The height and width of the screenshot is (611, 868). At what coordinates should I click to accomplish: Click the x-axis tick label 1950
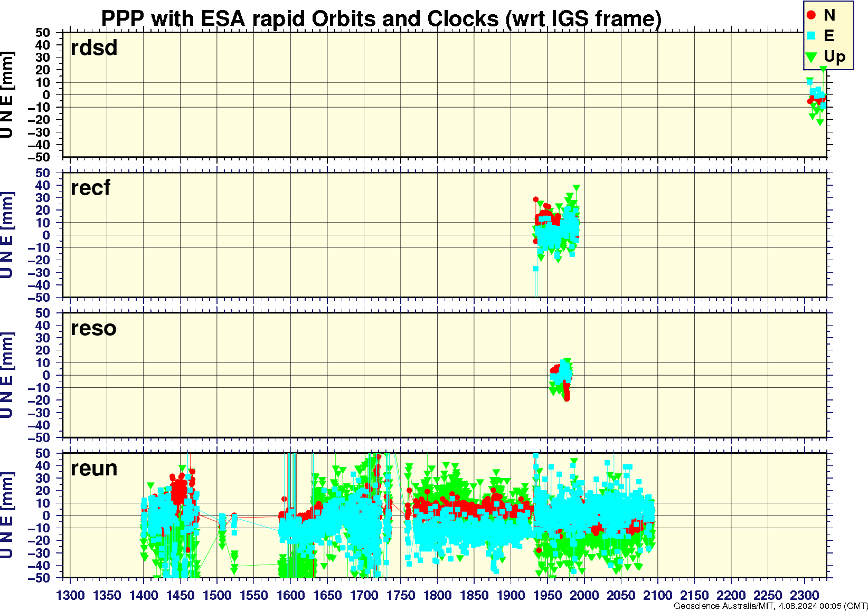548,595
